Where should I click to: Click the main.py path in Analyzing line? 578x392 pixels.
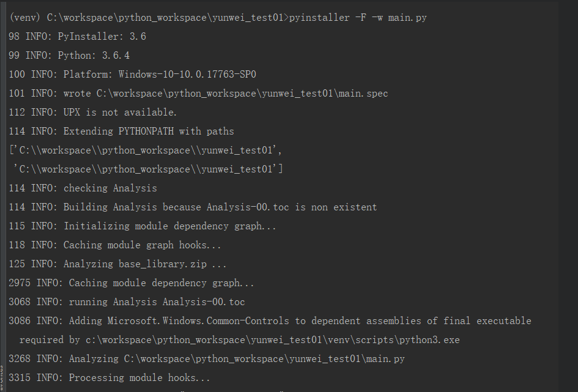(x=264, y=358)
